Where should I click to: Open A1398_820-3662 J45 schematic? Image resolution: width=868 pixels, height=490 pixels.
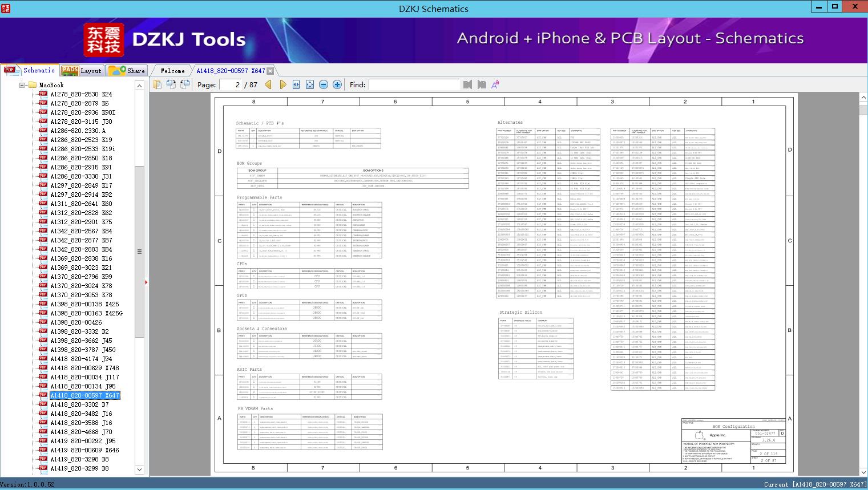pos(81,341)
